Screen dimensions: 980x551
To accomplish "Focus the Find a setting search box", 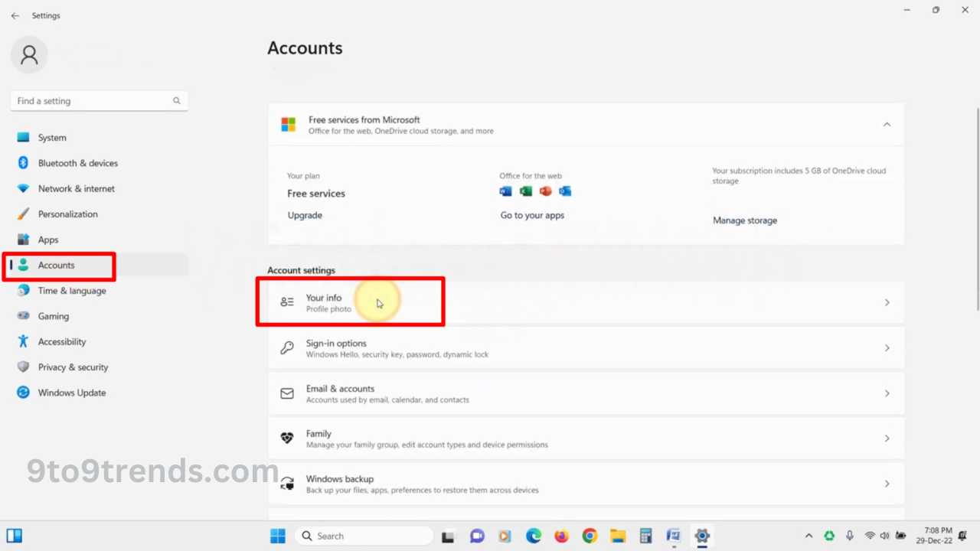I will click(100, 100).
